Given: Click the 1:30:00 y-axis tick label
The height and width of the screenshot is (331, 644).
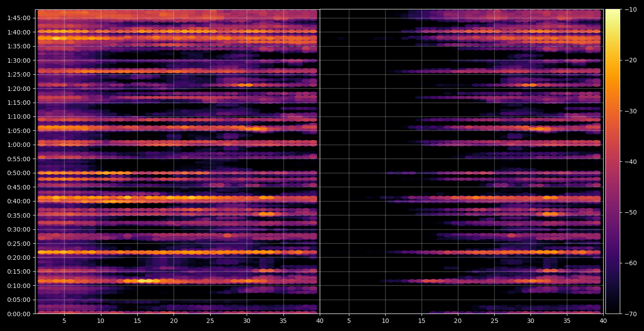Looking at the screenshot, I should tap(19, 60).
